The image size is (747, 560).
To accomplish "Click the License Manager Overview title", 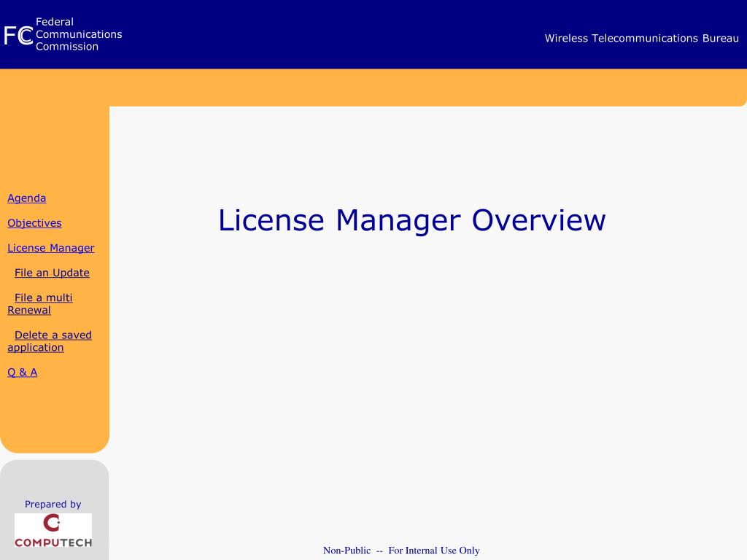I will point(411,219).
